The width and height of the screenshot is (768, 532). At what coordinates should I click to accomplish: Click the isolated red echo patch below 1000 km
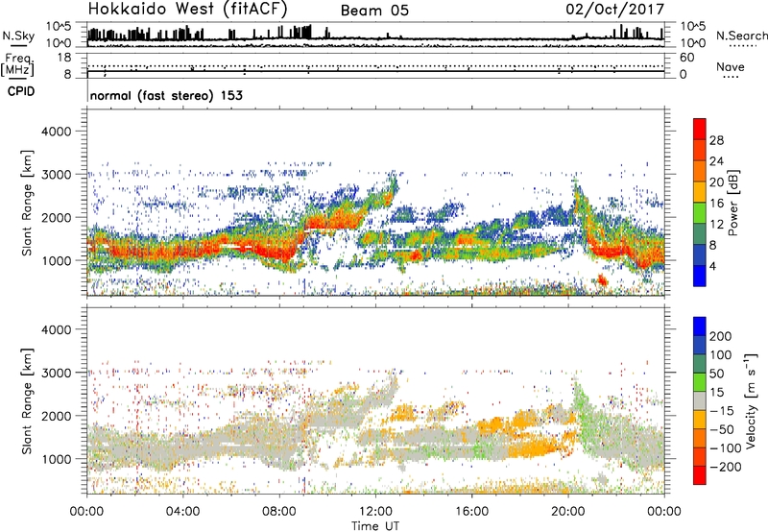[x=602, y=280]
